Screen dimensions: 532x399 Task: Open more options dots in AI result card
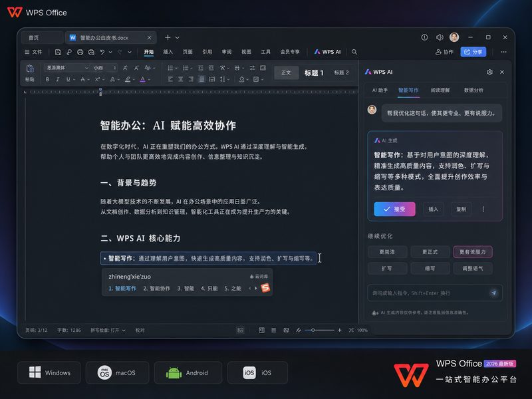[x=483, y=209]
